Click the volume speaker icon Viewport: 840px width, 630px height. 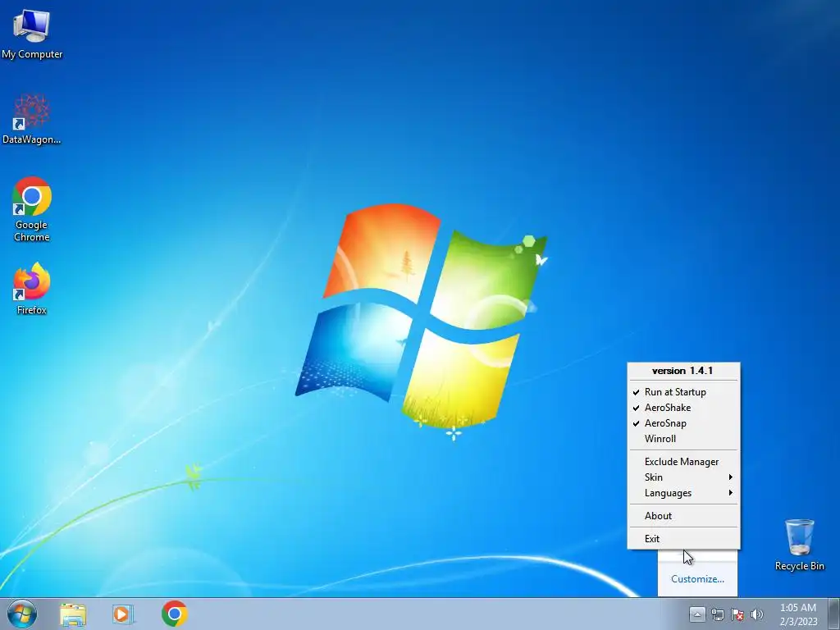point(756,614)
